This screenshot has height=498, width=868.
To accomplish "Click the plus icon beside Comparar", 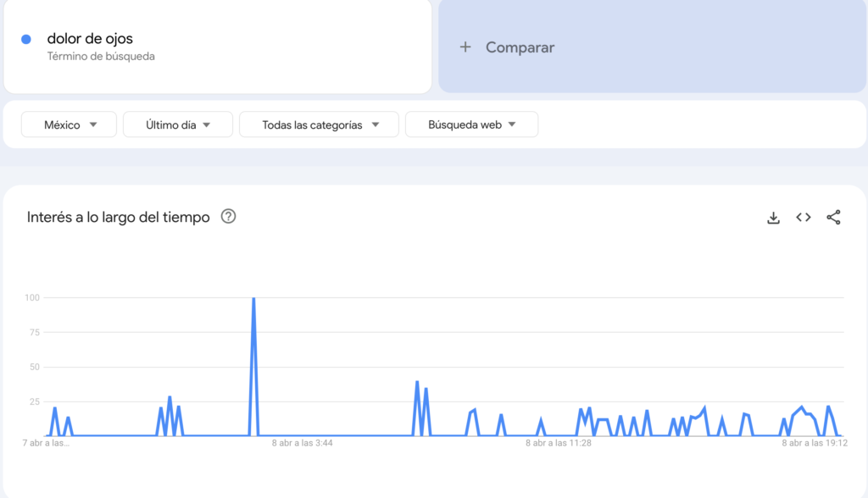I will point(465,47).
